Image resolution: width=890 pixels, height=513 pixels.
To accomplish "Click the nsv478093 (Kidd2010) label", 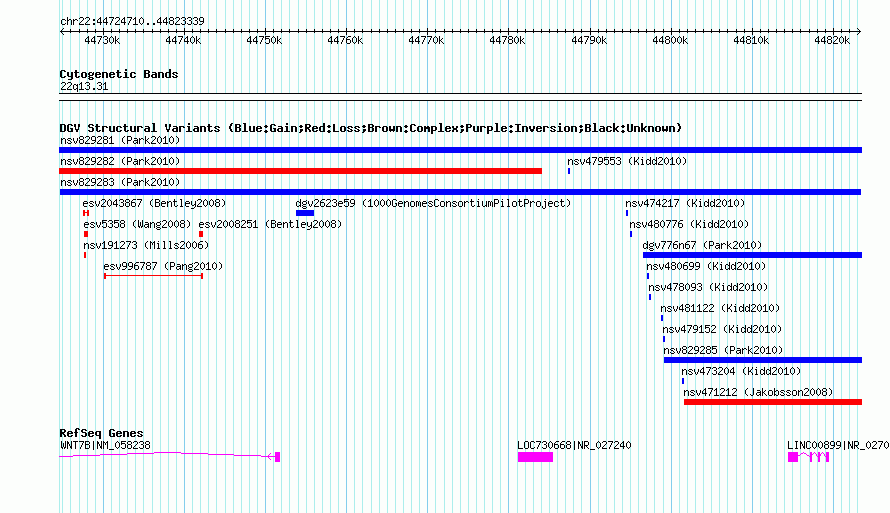I will [x=708, y=287].
